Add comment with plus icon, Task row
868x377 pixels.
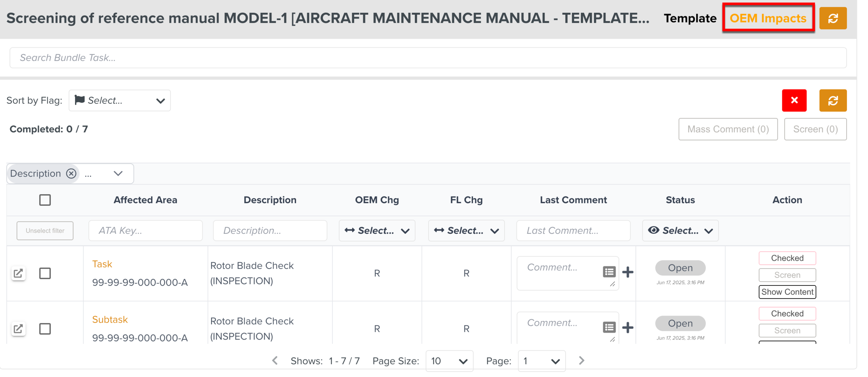pos(627,272)
